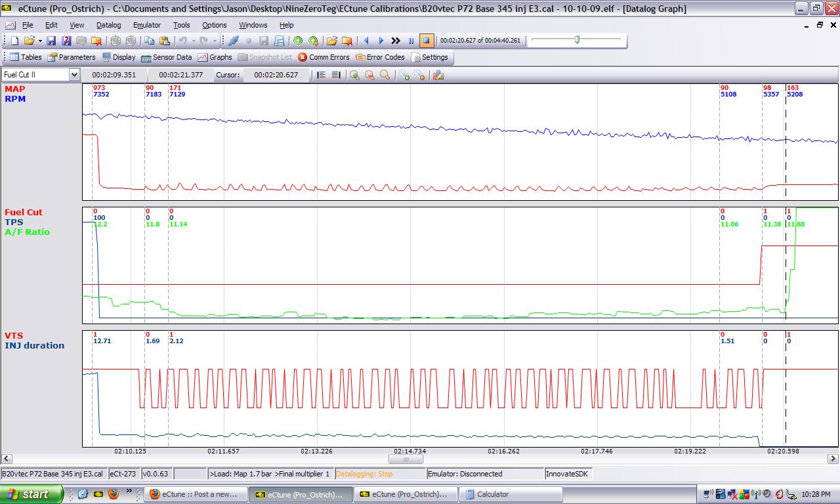Open the File menu
The height and width of the screenshot is (504, 840).
pos(28,25)
